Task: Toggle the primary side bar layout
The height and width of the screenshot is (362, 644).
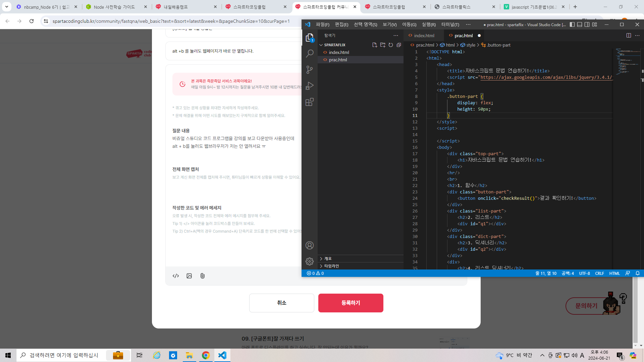Action: point(572,24)
